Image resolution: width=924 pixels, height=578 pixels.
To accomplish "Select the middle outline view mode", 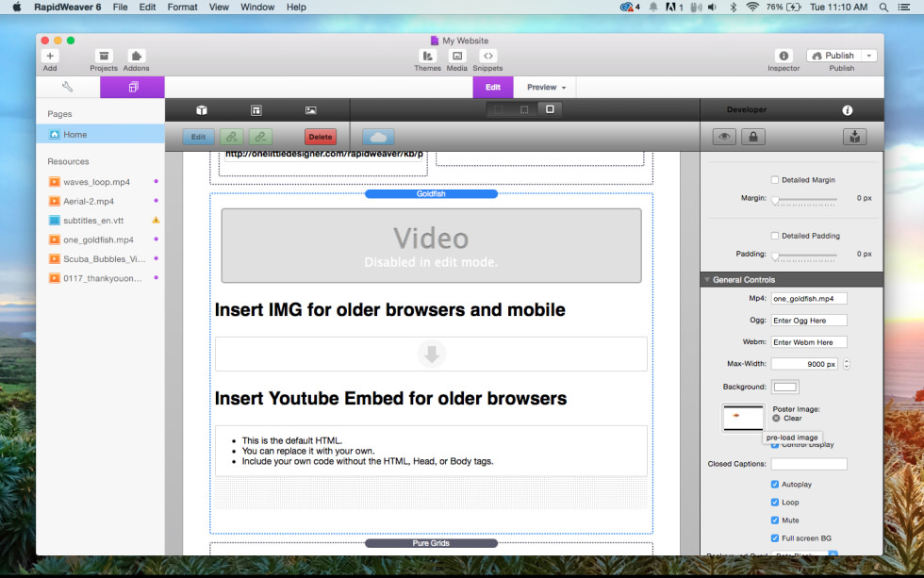I will [x=524, y=109].
